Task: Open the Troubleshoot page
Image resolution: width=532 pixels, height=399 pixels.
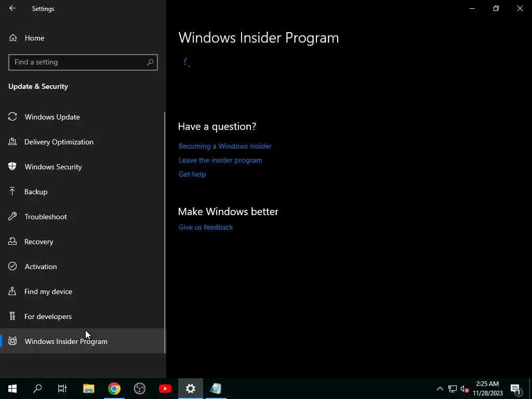Action: [x=82, y=217]
